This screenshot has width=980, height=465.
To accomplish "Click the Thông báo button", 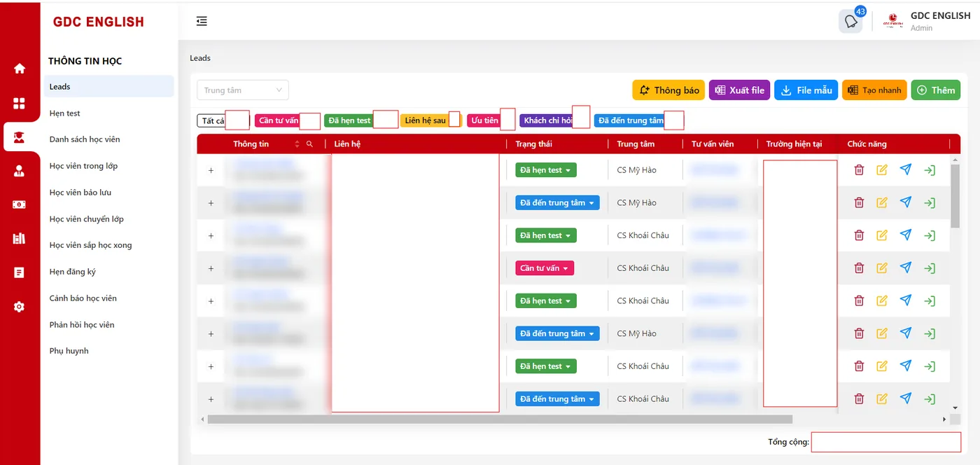I will pyautogui.click(x=668, y=90).
